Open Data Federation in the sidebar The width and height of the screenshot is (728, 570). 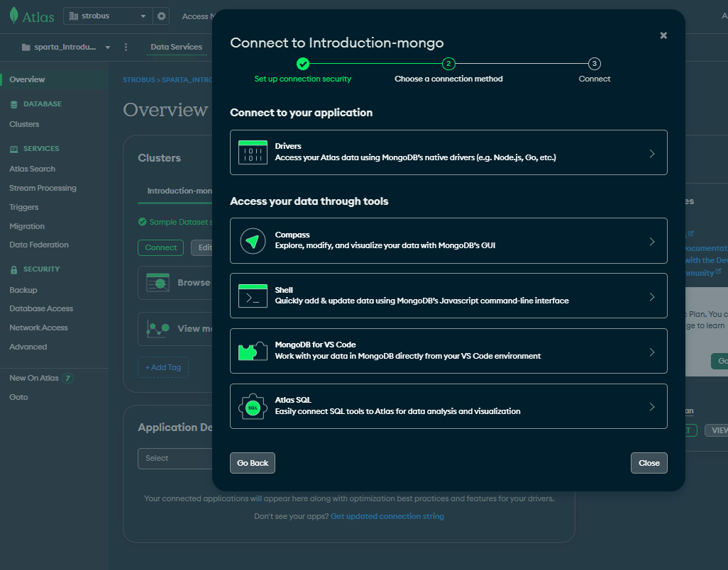(39, 245)
